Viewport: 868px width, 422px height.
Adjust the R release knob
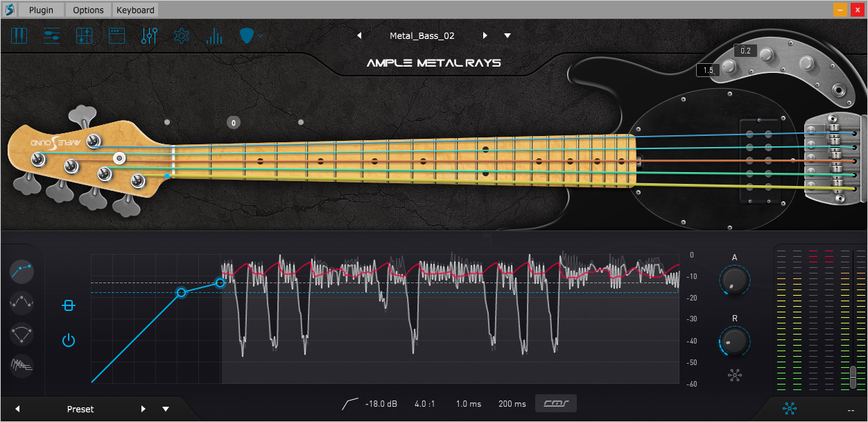click(x=735, y=340)
